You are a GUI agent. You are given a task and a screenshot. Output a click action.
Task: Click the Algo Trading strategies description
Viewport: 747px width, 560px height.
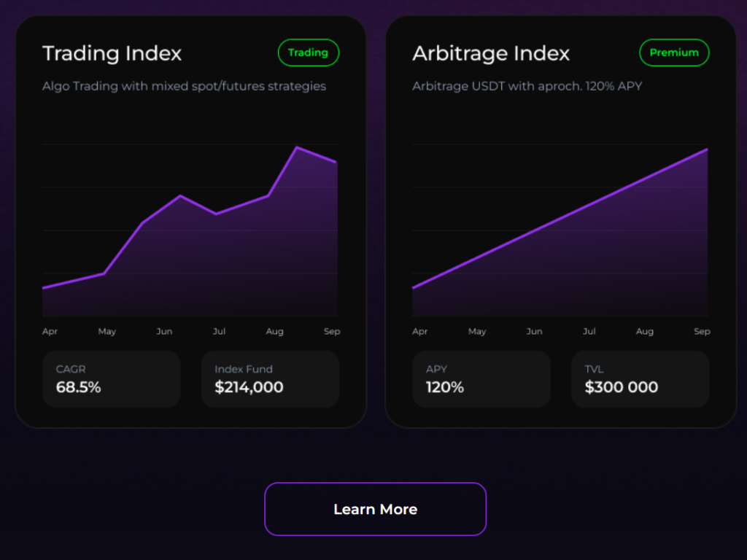[184, 86]
